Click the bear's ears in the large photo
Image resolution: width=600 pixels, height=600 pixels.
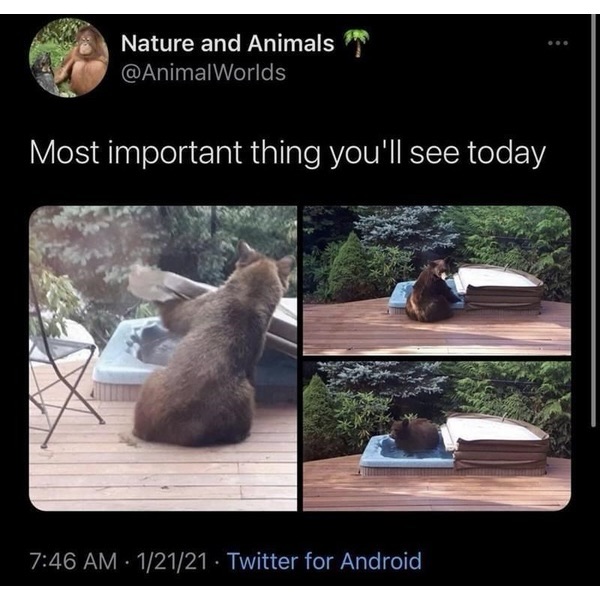[x=265, y=256]
